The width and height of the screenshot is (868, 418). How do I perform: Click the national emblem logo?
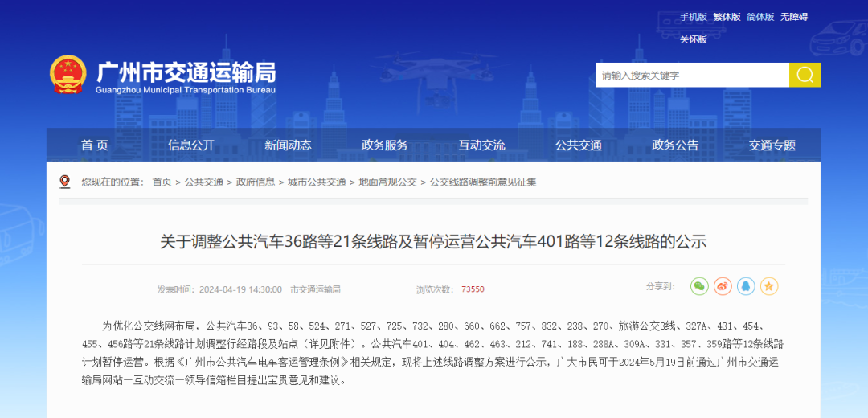pos(68,75)
